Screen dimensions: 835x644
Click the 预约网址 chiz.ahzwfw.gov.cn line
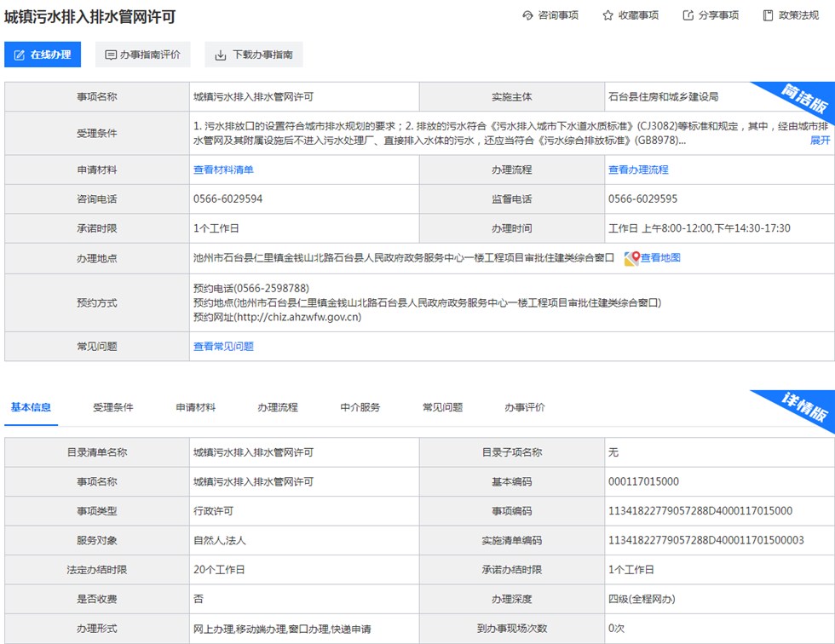click(x=277, y=317)
